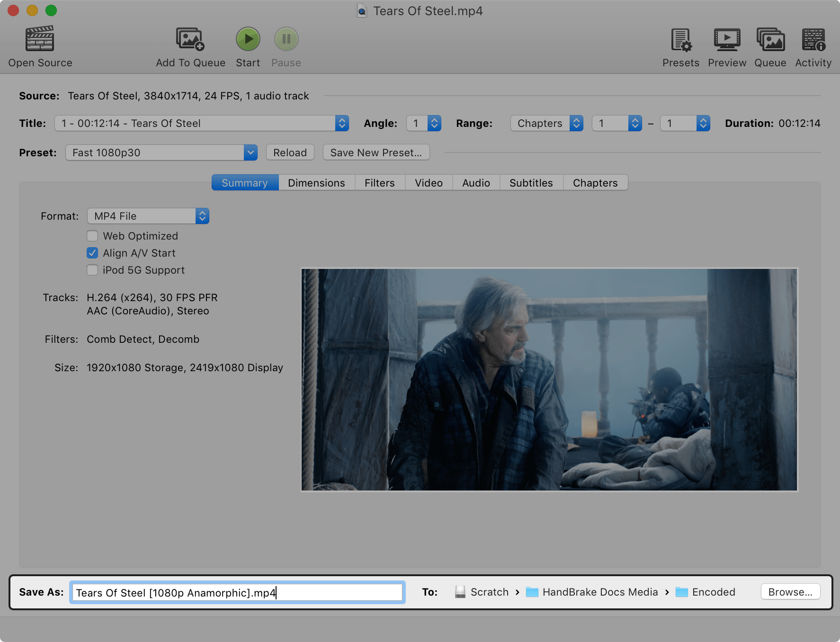Uncheck Align A/V Start
This screenshot has height=642, width=840.
pyautogui.click(x=92, y=253)
